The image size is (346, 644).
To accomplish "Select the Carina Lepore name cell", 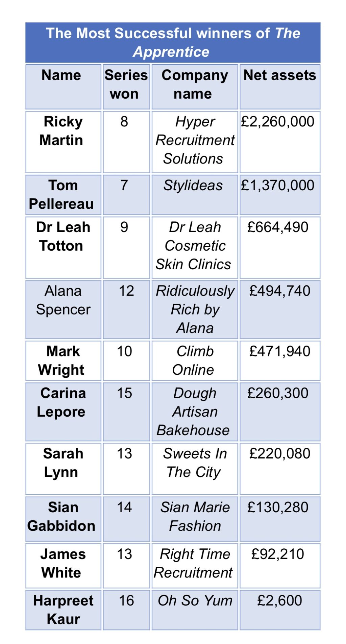I will [x=63, y=412].
